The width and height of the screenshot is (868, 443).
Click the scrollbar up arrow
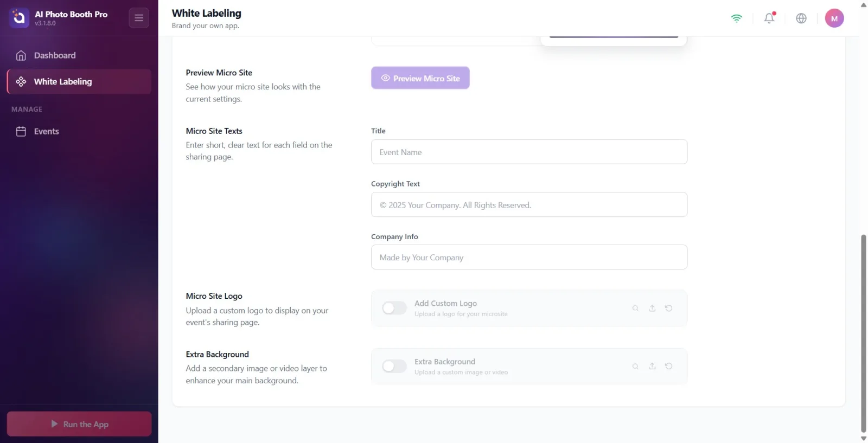(x=864, y=4)
